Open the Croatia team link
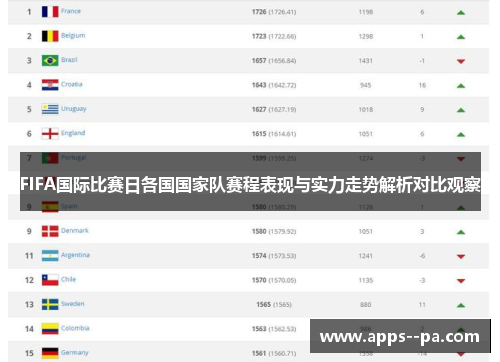This screenshot has width=500, height=362. pos(71,84)
